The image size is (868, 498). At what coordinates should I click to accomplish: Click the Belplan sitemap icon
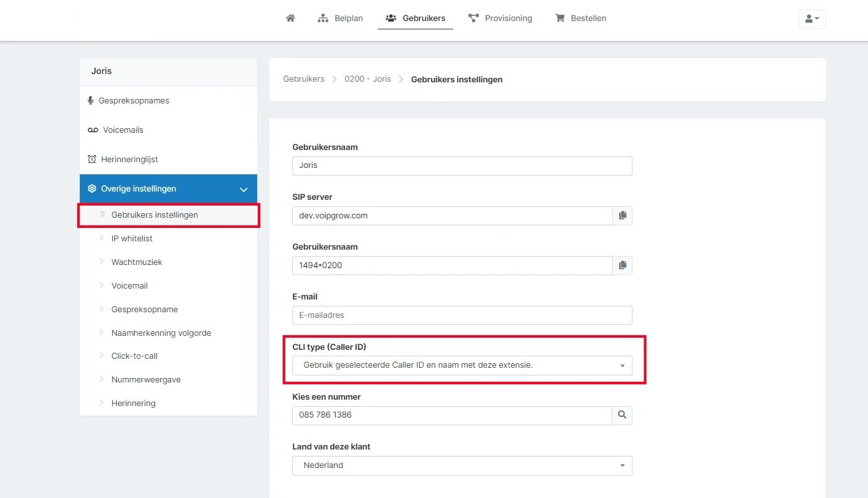pyautogui.click(x=323, y=18)
